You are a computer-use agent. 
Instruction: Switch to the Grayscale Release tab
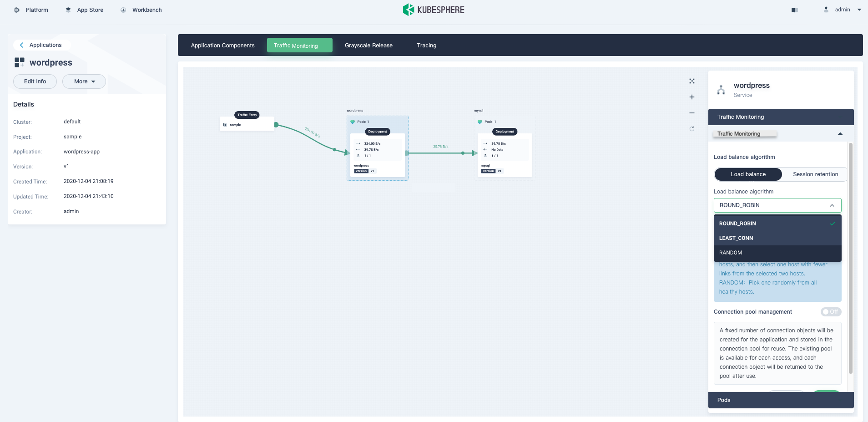click(x=368, y=46)
